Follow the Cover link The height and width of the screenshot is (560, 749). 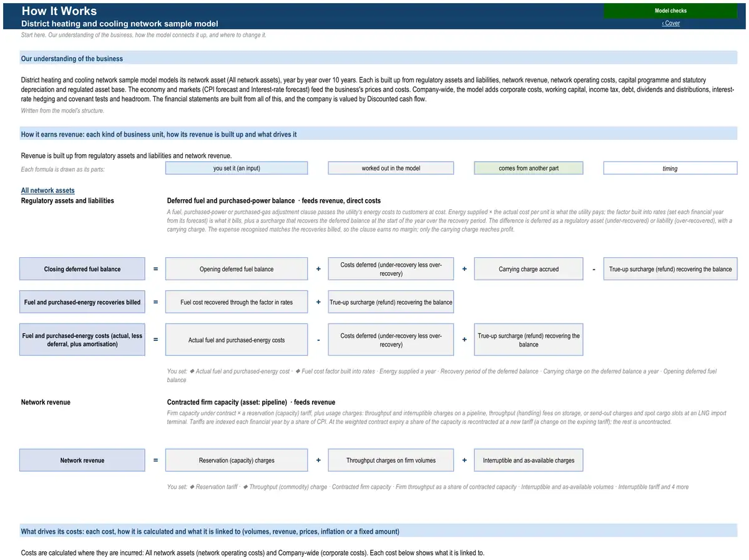pos(671,23)
